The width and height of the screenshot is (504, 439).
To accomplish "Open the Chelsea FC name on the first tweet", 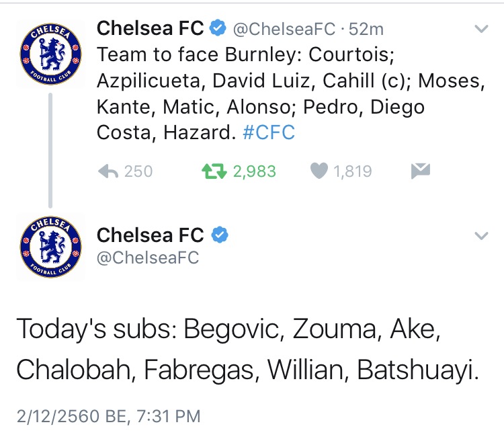I will pyautogui.click(x=150, y=28).
